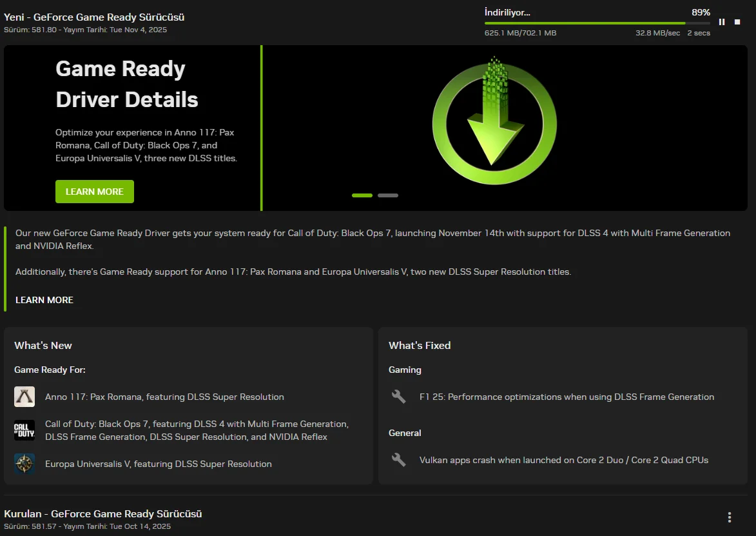Open three-dot menu for installed driver

coord(730,517)
